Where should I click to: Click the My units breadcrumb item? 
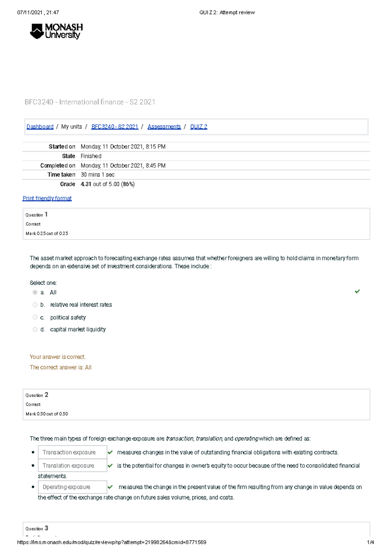click(x=72, y=127)
